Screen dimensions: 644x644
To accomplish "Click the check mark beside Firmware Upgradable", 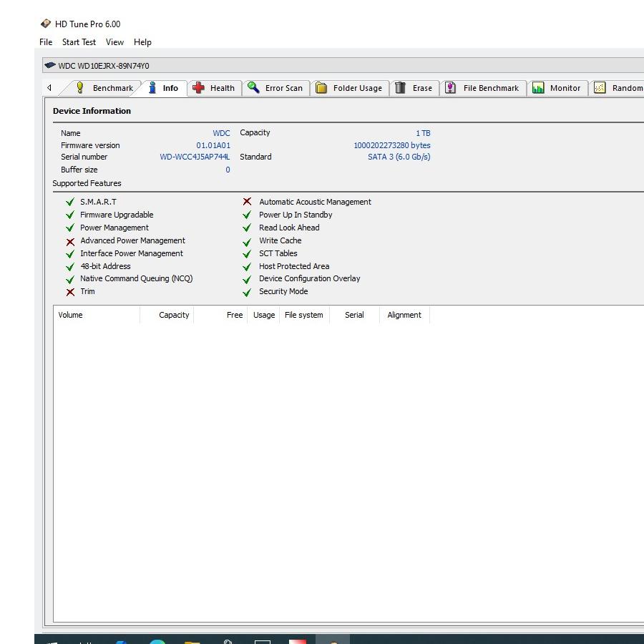I will (x=70, y=215).
